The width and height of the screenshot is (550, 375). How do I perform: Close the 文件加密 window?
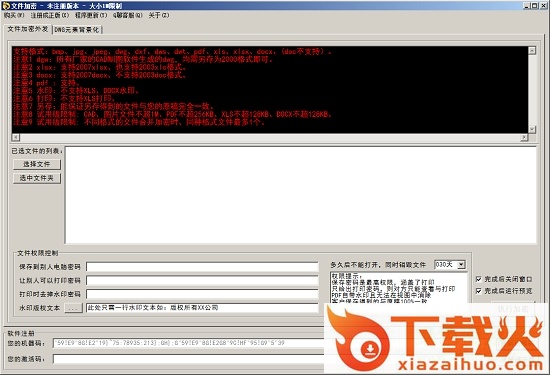point(543,5)
